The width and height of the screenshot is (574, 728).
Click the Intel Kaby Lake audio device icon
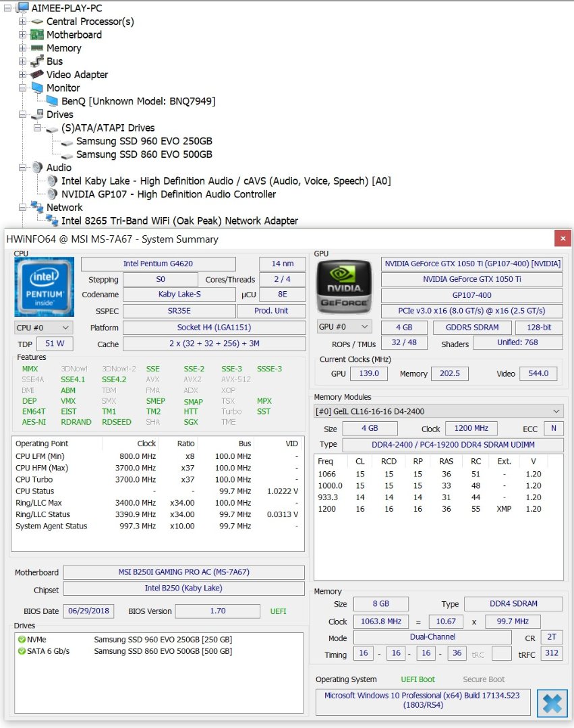tap(53, 181)
